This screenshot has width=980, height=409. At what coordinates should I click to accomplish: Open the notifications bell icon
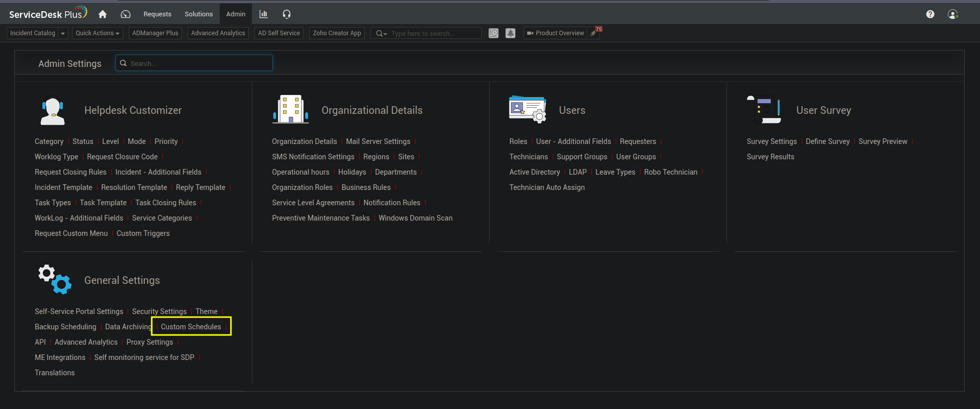(510, 33)
